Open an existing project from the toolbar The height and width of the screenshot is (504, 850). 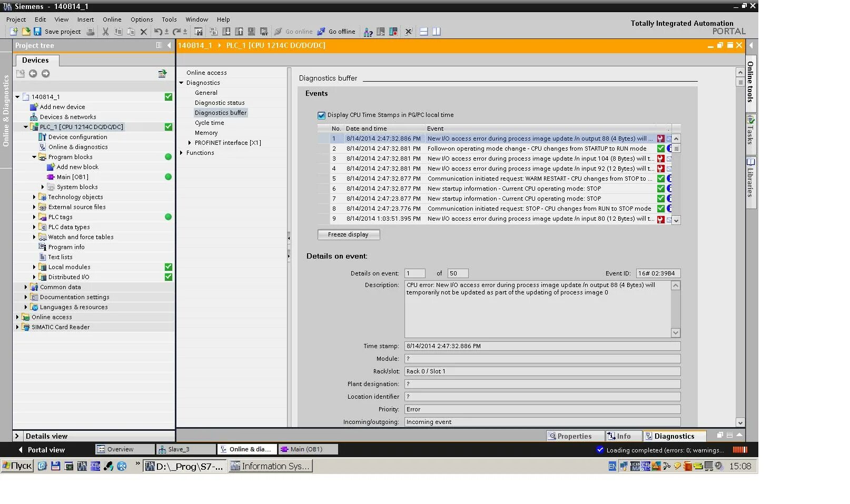coord(25,32)
